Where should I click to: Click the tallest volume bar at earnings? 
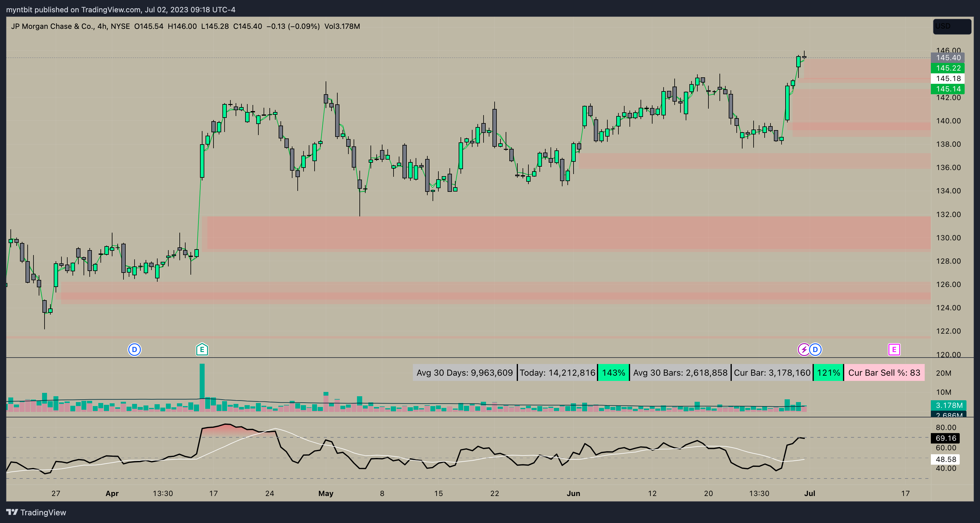pyautogui.click(x=202, y=384)
